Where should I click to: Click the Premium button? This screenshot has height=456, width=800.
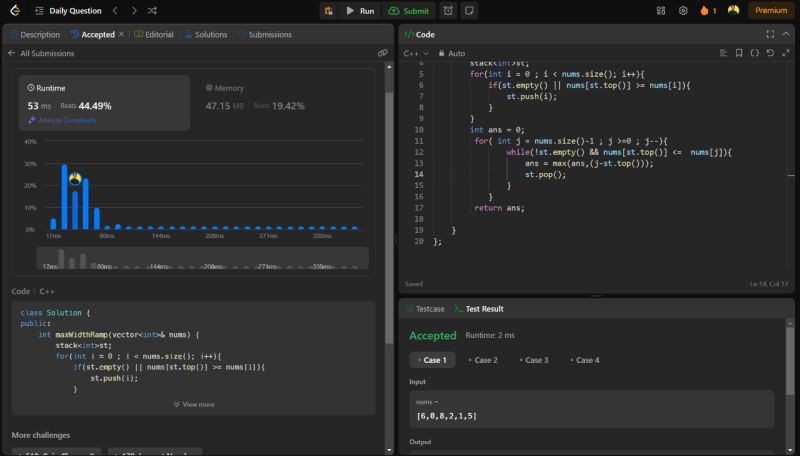click(771, 11)
